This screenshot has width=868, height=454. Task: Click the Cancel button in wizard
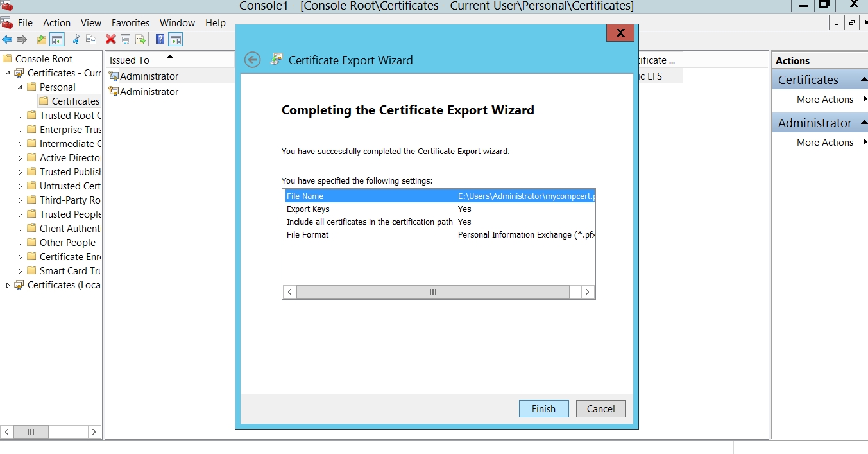(x=600, y=409)
